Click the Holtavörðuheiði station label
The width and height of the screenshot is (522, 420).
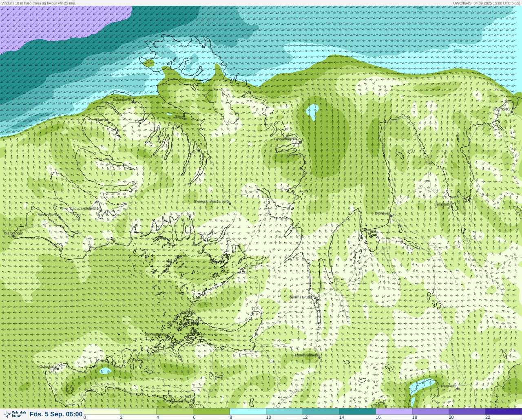coord(305,355)
